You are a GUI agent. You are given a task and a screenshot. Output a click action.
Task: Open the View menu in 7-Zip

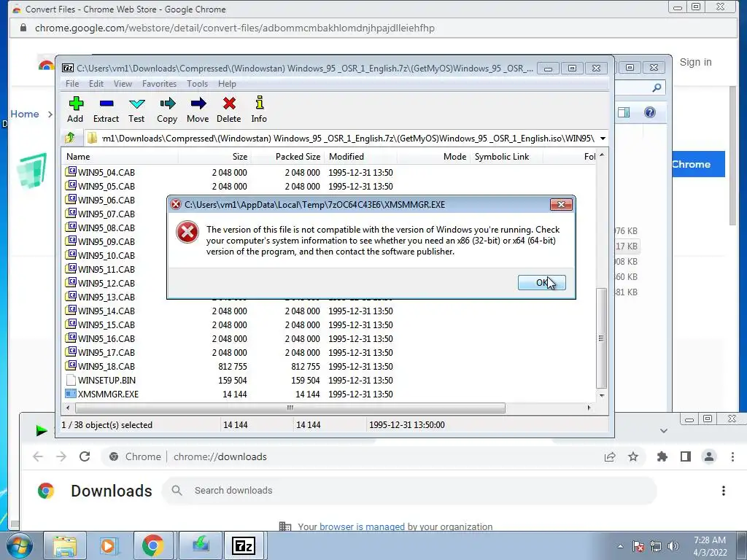point(123,84)
